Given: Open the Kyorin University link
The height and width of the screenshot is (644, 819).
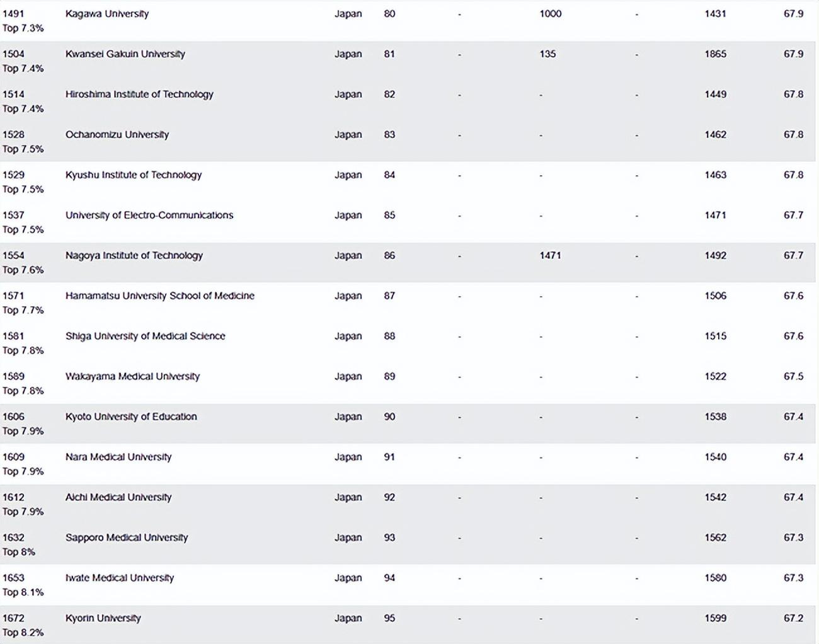Looking at the screenshot, I should (103, 619).
